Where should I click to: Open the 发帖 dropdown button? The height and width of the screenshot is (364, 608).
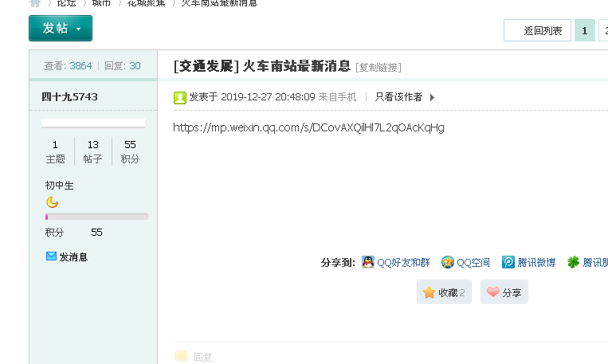coord(61,29)
